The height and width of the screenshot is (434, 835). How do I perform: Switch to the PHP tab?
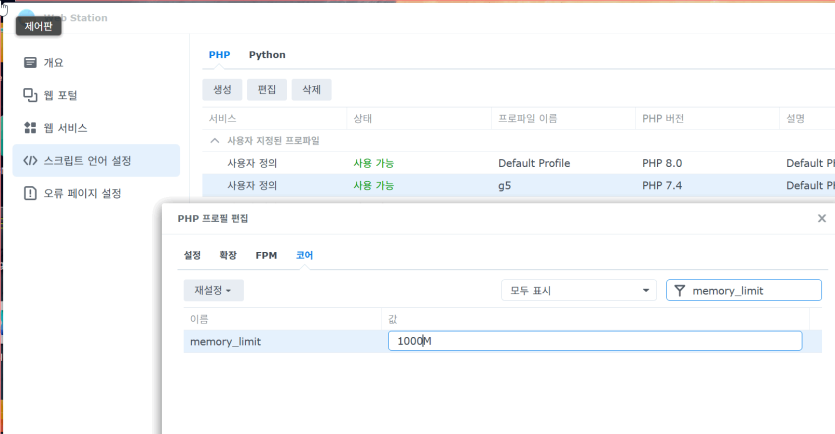219,55
